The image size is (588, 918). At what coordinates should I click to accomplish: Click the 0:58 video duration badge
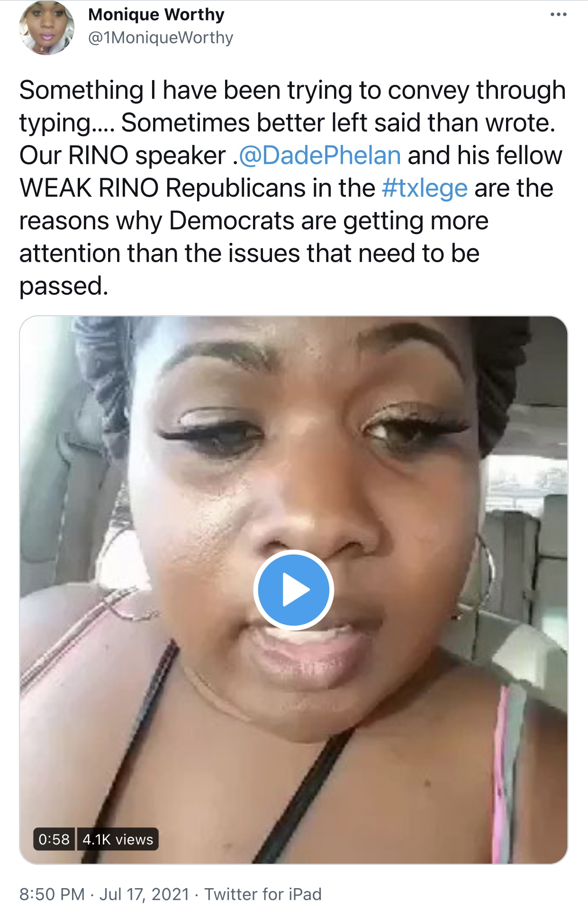[54, 839]
